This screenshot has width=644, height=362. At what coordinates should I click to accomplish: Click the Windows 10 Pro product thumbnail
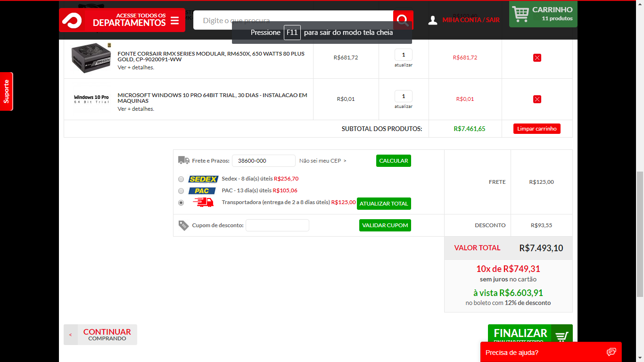tap(91, 99)
